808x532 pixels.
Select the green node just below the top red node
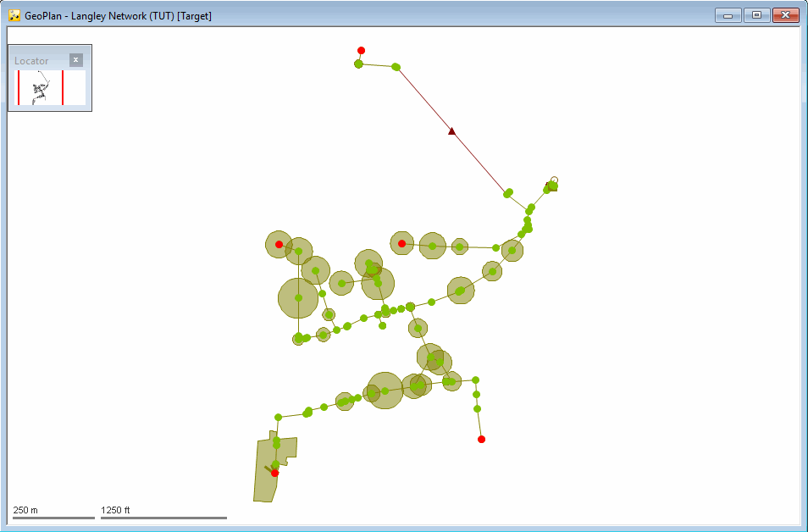click(x=358, y=64)
